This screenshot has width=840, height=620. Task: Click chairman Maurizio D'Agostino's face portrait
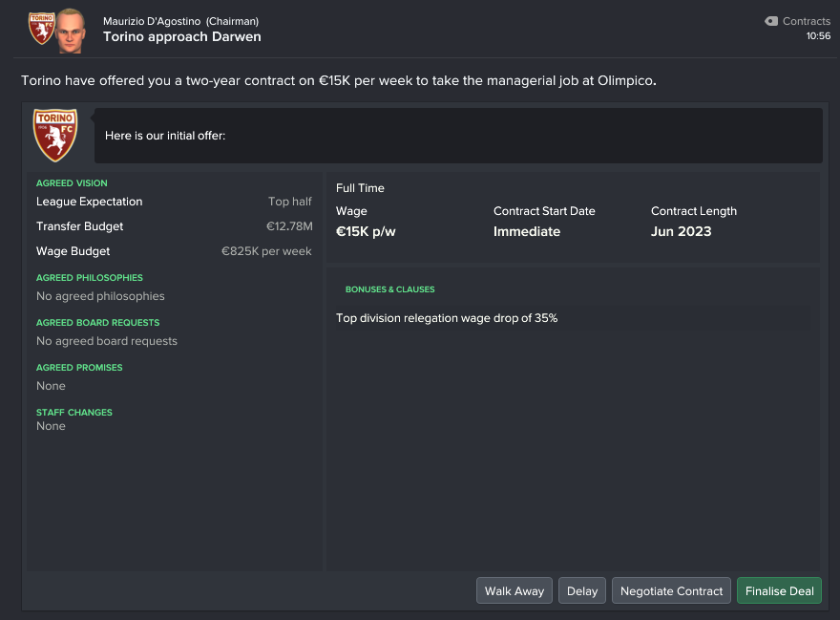pyautogui.click(x=71, y=32)
